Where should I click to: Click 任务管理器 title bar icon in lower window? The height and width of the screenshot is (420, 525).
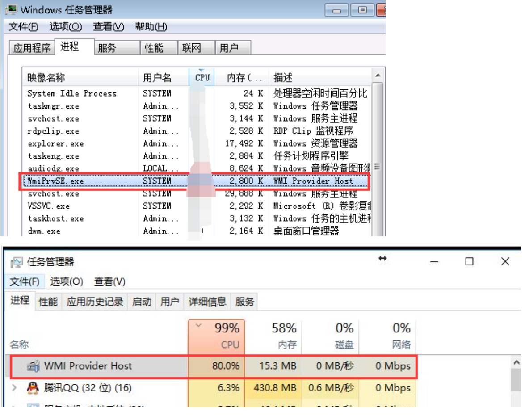point(17,262)
